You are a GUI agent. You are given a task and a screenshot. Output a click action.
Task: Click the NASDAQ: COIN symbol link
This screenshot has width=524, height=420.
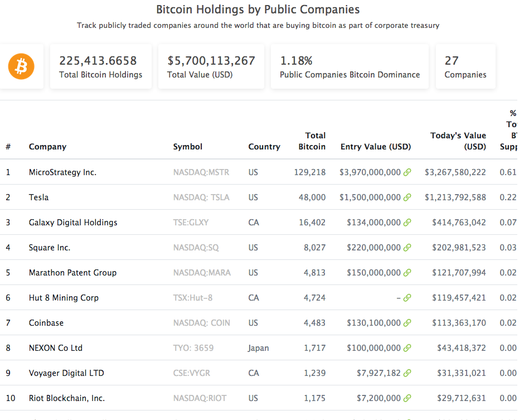pos(201,323)
